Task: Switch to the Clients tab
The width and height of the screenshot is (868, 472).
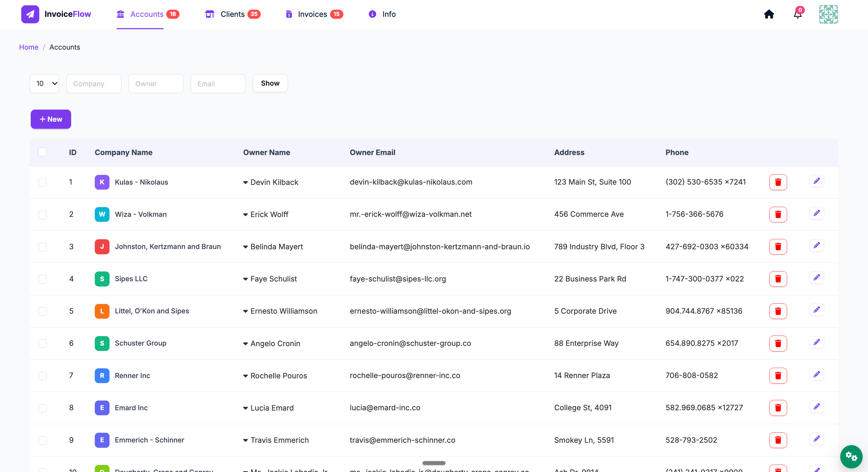Action: [x=233, y=14]
